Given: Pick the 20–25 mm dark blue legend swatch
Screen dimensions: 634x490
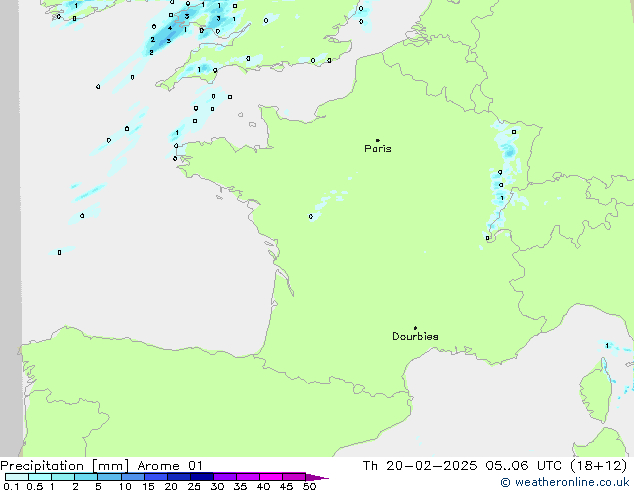Looking at the screenshot, I should (179, 477).
